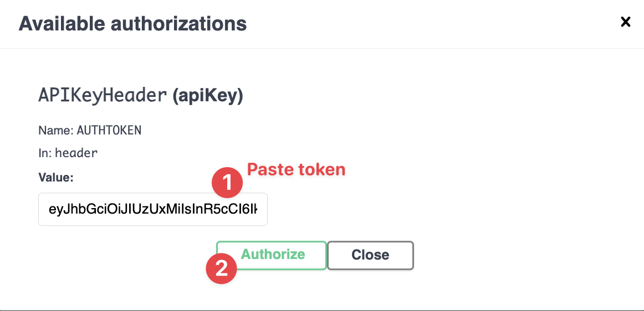Close the dialog with the X icon
644x311 pixels.
(x=625, y=22)
